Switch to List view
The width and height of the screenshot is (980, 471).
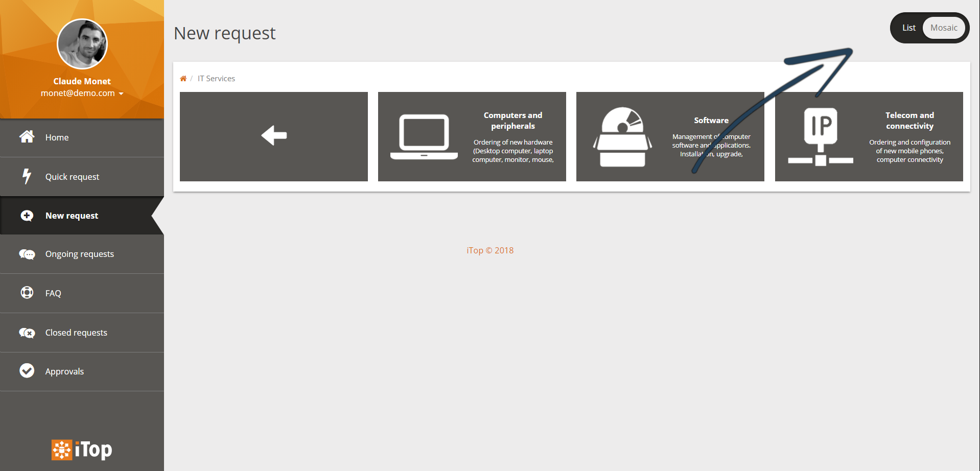[x=908, y=28]
